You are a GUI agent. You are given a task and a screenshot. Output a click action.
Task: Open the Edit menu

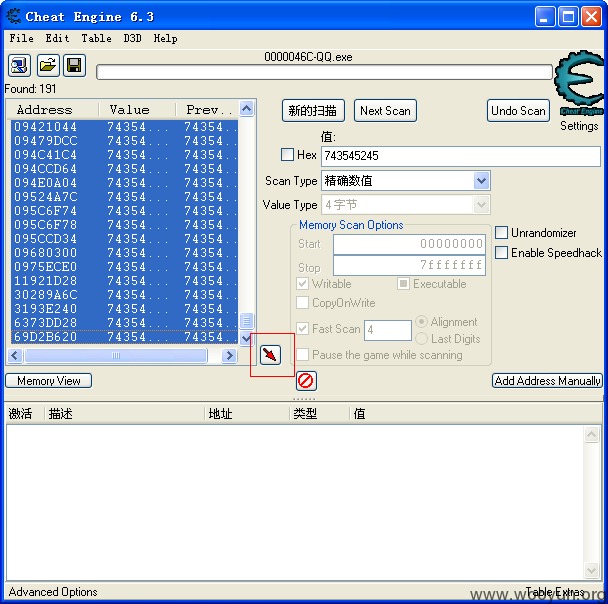point(57,38)
